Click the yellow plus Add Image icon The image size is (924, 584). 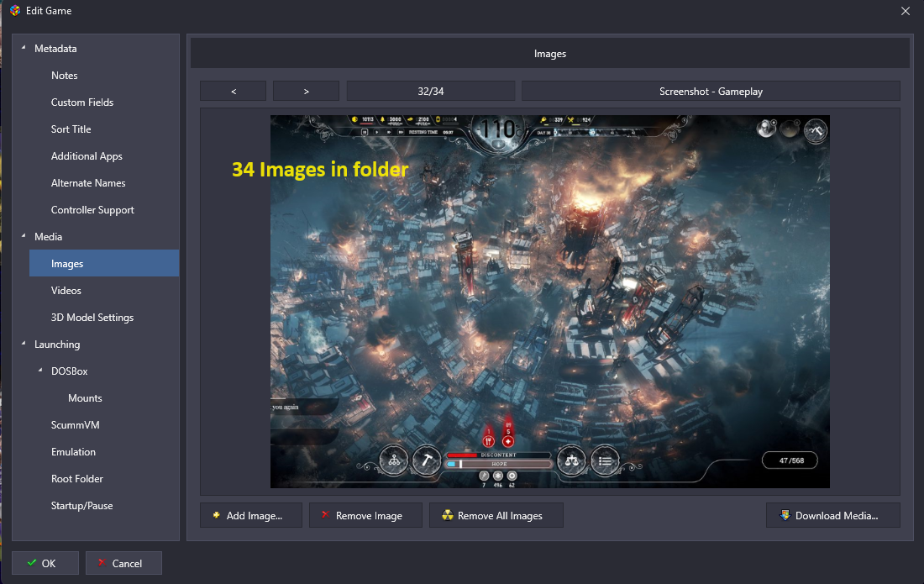[x=216, y=515]
